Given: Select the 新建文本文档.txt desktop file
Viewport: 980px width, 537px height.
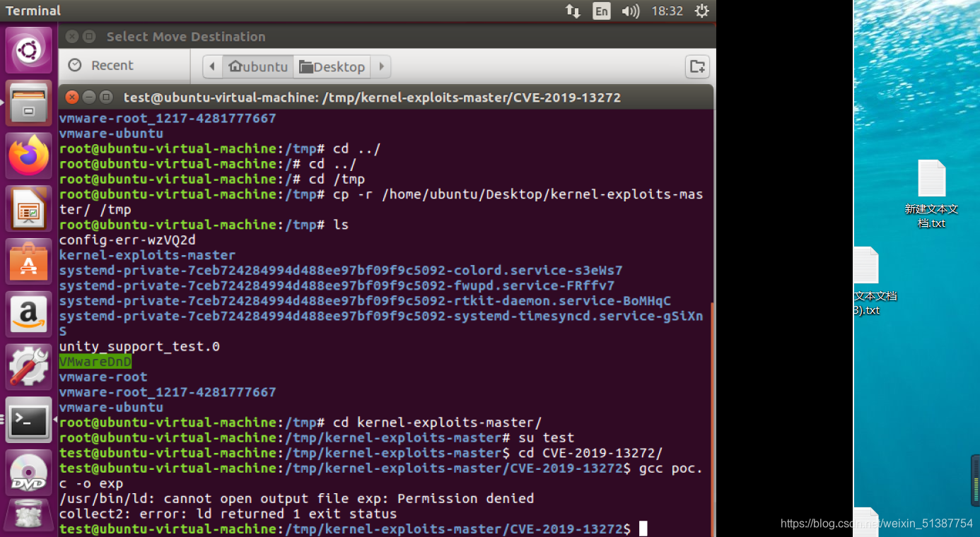Looking at the screenshot, I should pyautogui.click(x=931, y=194).
